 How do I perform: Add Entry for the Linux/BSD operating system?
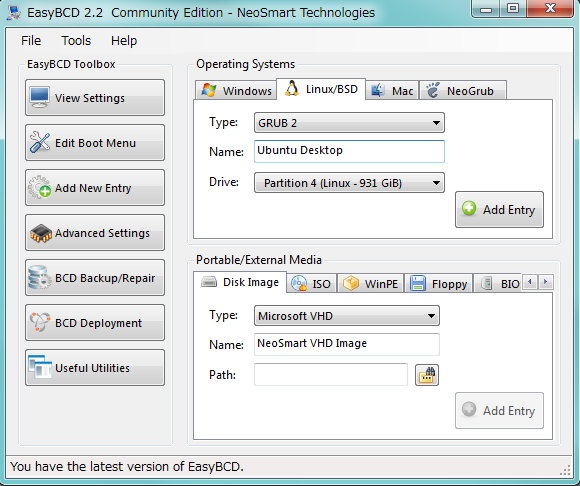pos(499,209)
